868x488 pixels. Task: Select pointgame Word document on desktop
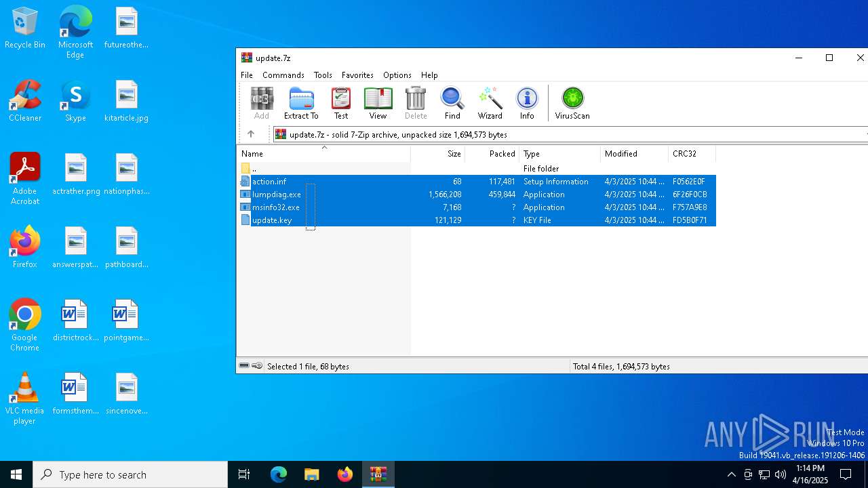pyautogui.click(x=126, y=321)
